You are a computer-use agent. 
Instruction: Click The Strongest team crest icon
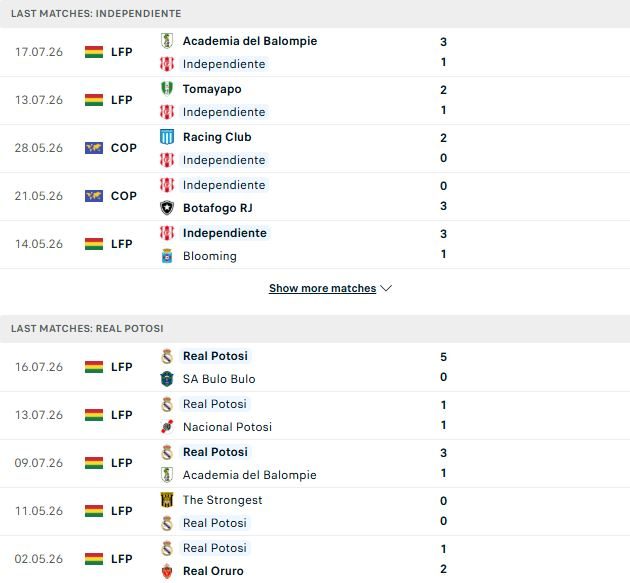coord(167,500)
